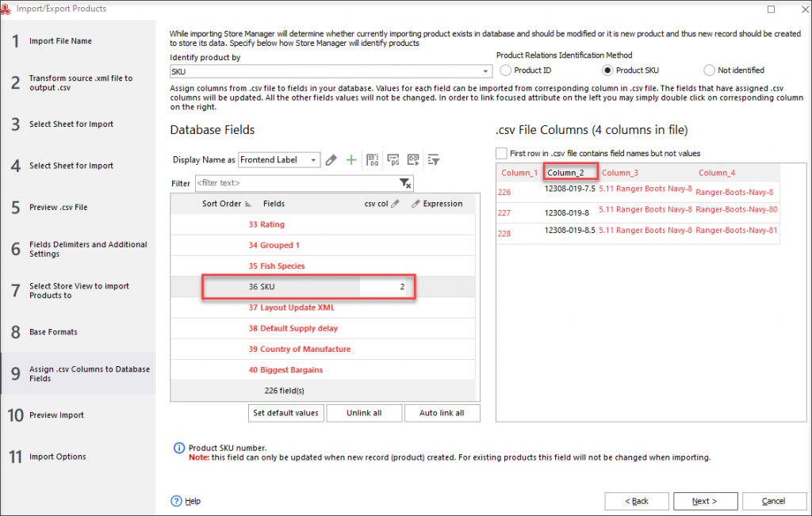Viewport: 812px width, 516px height.
Task: Click the pencil edit icon beside Frontend Label
Action: [331, 160]
